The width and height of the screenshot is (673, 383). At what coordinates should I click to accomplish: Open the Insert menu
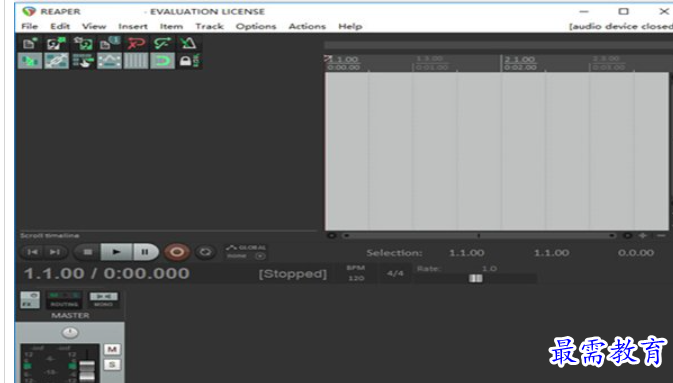[x=133, y=26]
